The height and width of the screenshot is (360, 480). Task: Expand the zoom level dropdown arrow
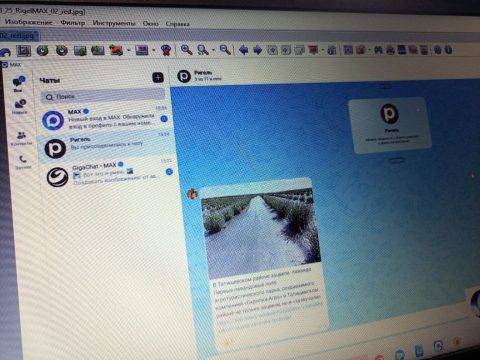pyautogui.click(x=213, y=50)
